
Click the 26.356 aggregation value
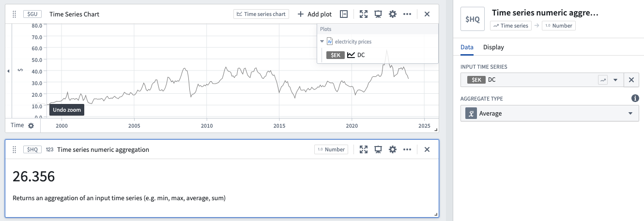(34, 177)
